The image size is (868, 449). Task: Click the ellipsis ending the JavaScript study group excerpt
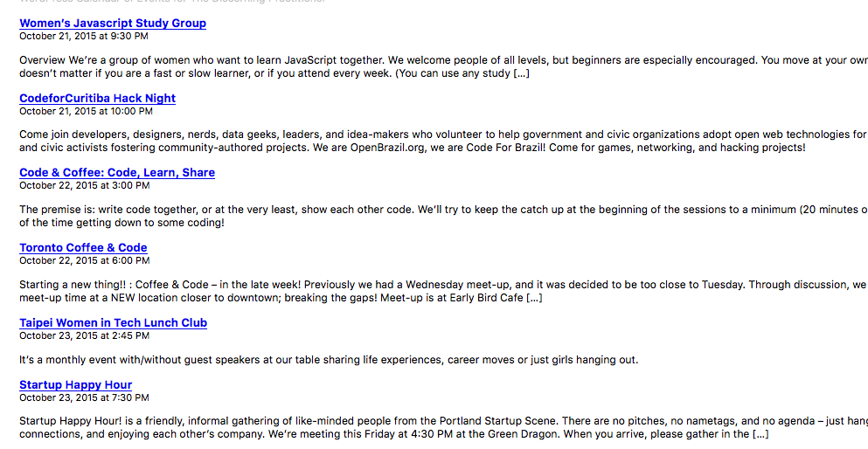[521, 73]
